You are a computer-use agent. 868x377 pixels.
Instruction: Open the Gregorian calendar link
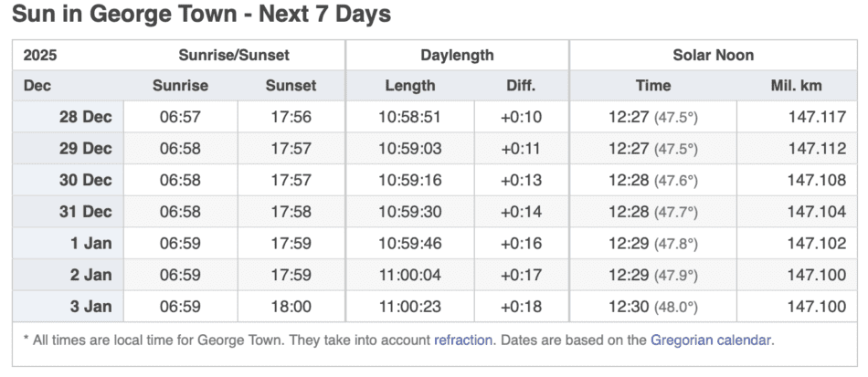(x=711, y=340)
